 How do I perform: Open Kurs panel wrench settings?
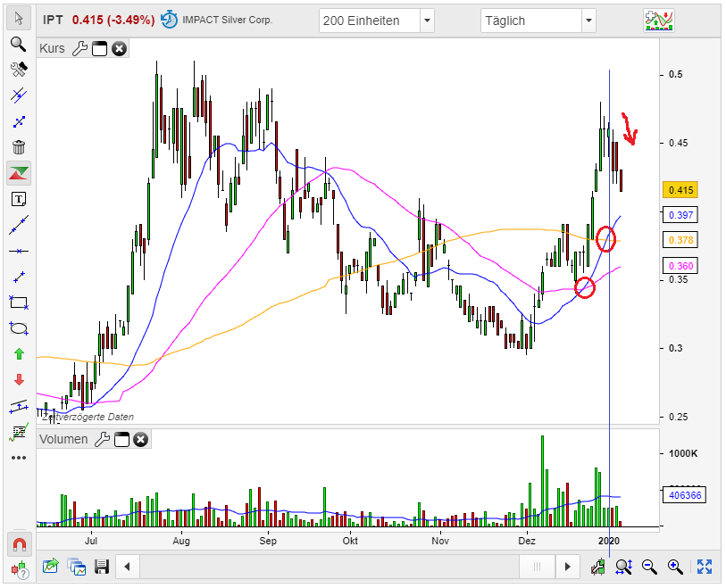pyautogui.click(x=79, y=48)
